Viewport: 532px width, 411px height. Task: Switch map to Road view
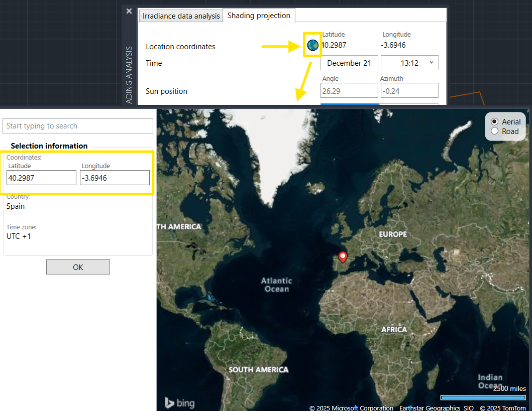(495, 131)
